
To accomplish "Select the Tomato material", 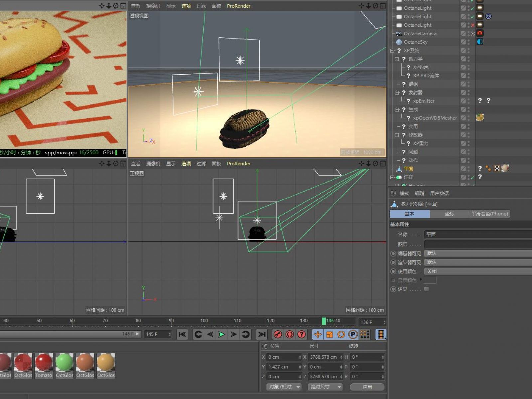I will 44,366.
